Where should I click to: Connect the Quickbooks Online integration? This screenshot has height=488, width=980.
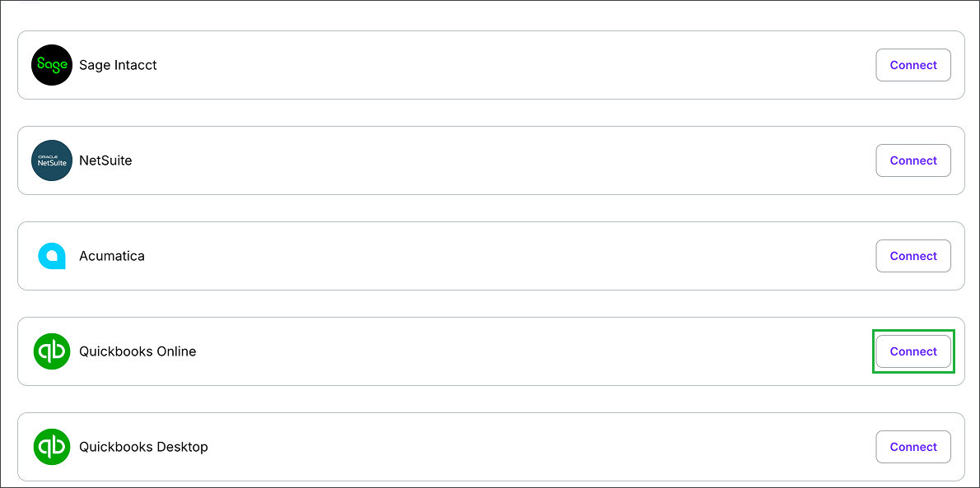pyautogui.click(x=913, y=351)
